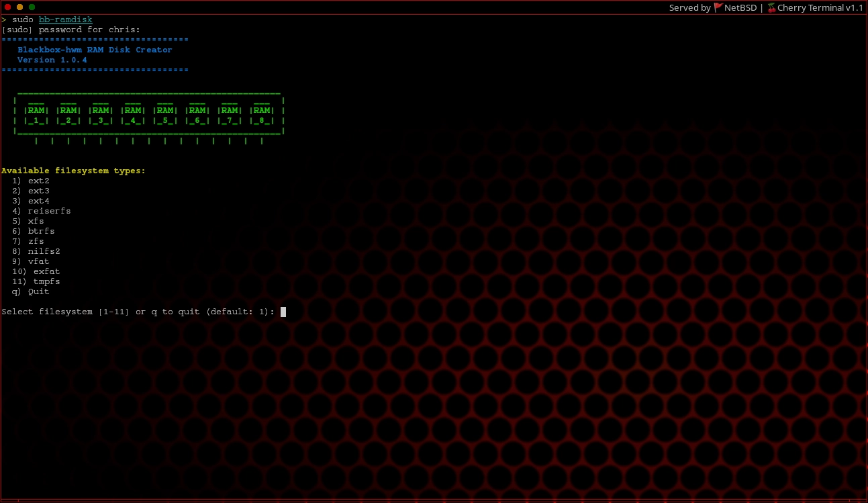Click the red close window dot
This screenshot has width=868, height=503.
pyautogui.click(x=7, y=7)
